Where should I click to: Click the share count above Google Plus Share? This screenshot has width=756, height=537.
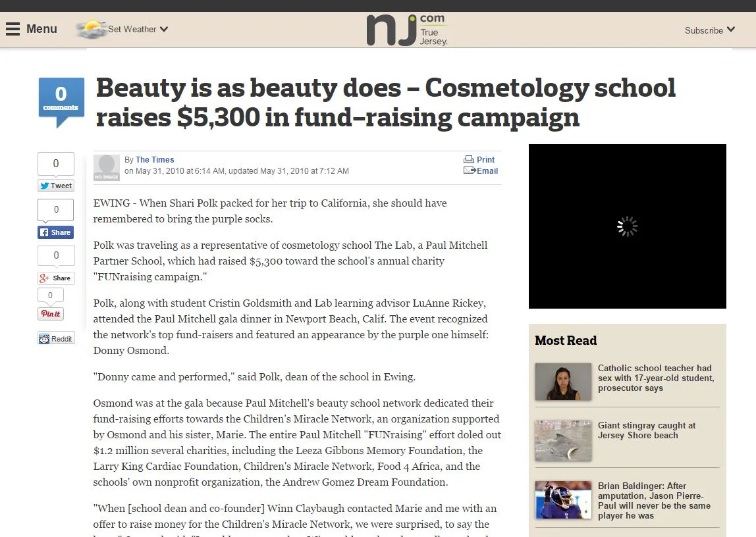coord(56,255)
